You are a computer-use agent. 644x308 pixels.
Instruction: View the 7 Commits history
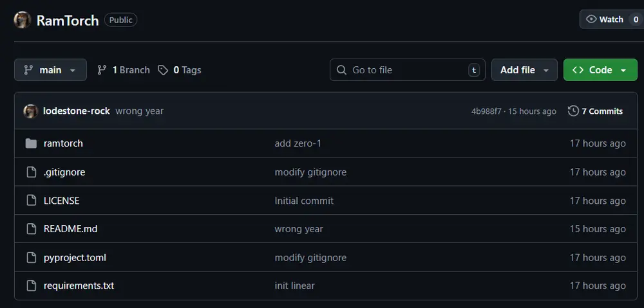[601, 111]
